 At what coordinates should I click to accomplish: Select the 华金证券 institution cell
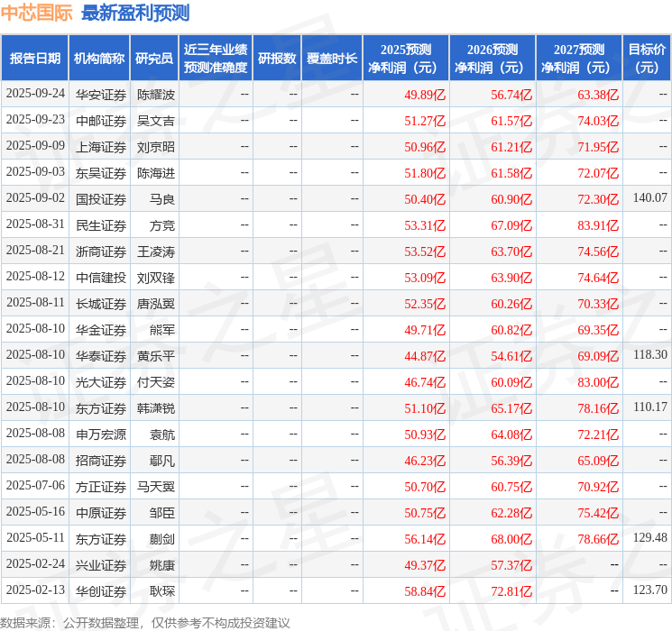pyautogui.click(x=101, y=330)
